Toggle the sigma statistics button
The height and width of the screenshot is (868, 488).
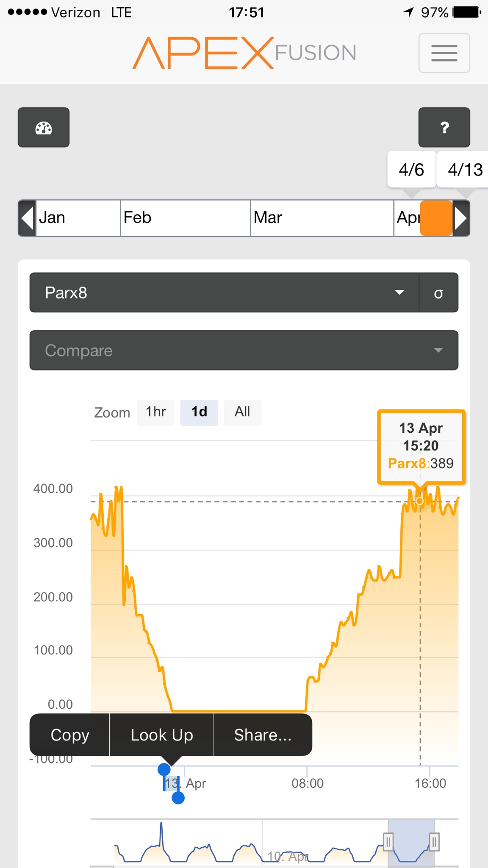click(438, 293)
